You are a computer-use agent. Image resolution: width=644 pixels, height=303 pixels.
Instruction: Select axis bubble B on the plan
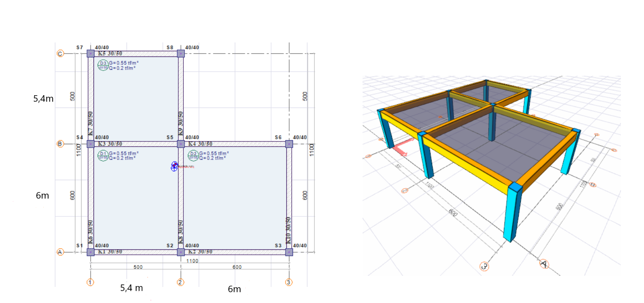[x=61, y=144]
